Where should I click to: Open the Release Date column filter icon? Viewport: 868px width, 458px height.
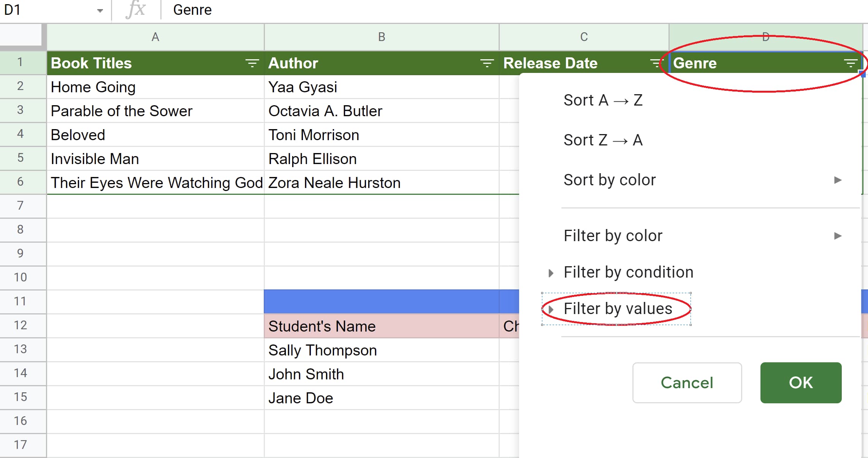[x=655, y=63]
